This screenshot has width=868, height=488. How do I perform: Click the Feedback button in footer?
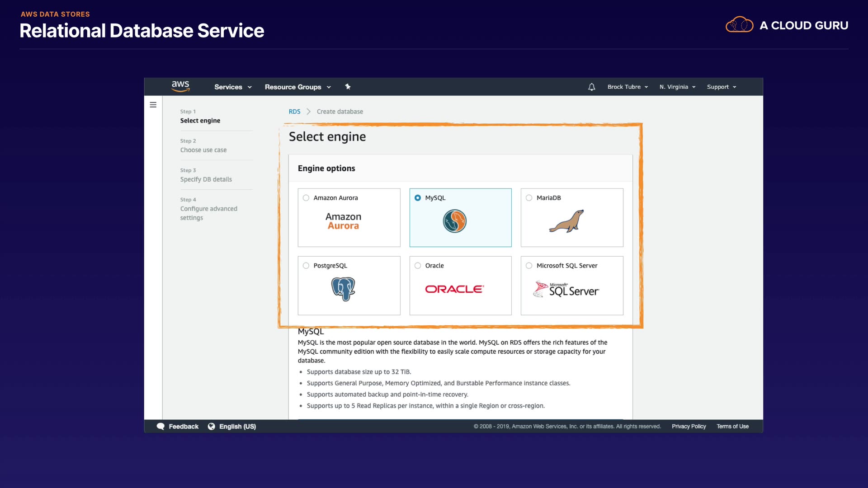point(178,427)
